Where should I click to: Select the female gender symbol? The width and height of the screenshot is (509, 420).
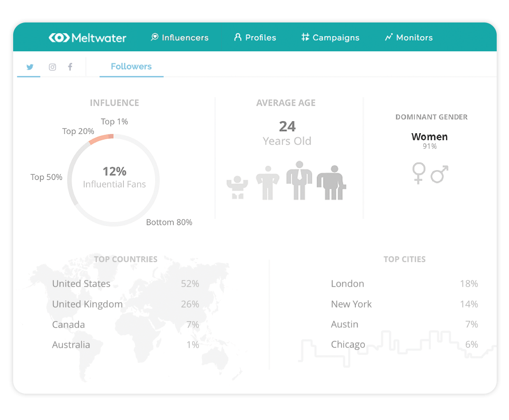[x=419, y=173]
